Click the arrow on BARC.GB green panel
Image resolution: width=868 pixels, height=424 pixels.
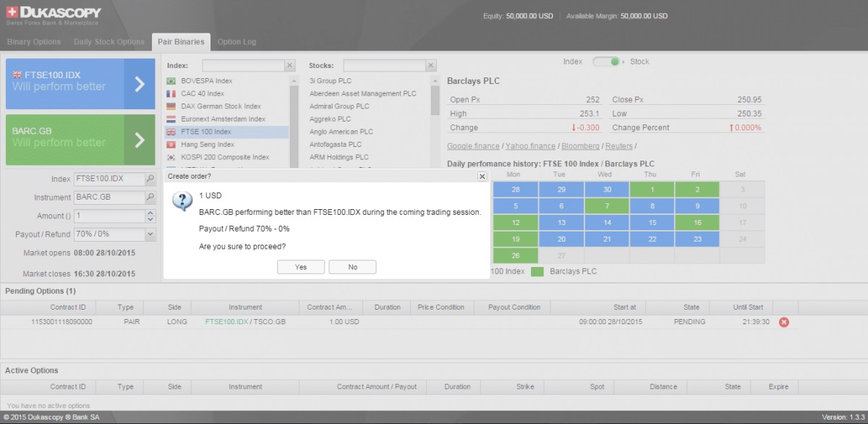[140, 140]
